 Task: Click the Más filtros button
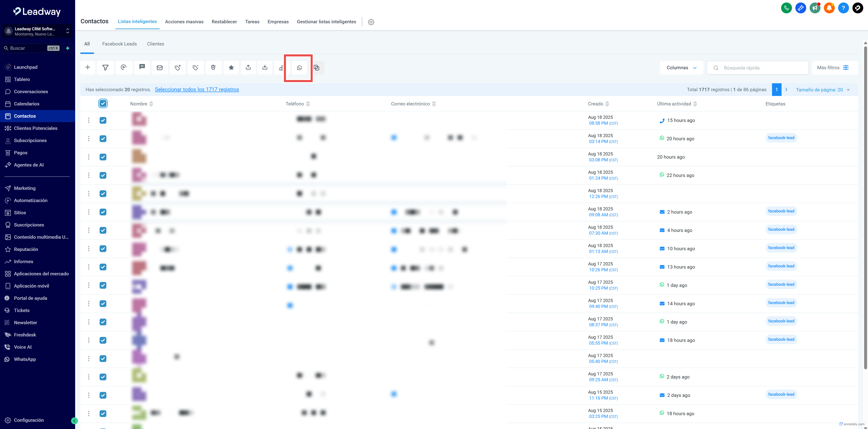tap(833, 68)
